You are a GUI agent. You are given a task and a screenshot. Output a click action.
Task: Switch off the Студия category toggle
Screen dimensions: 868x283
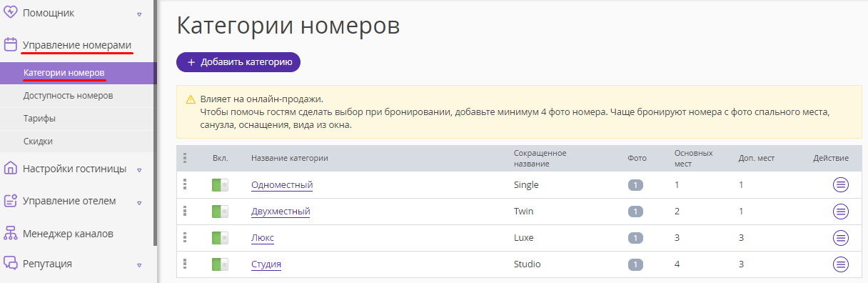pos(220,264)
